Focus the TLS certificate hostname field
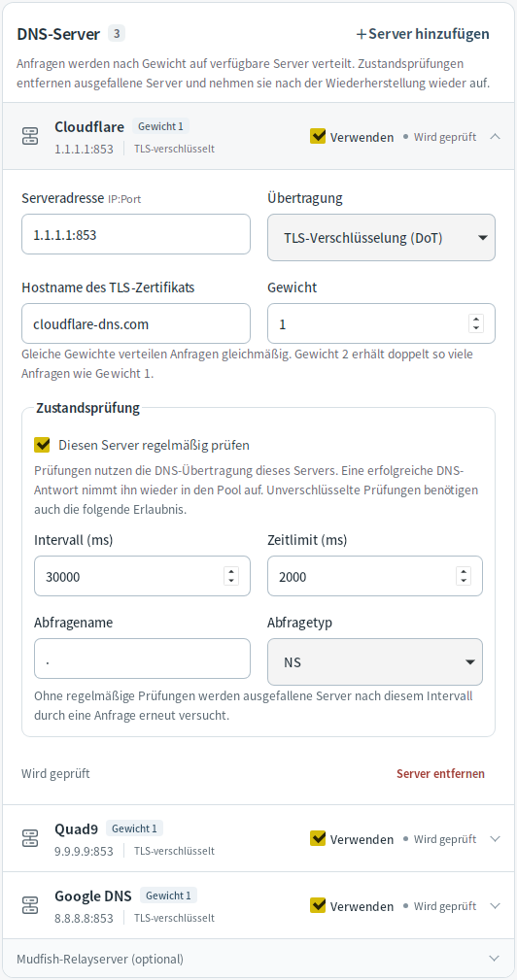 136,323
